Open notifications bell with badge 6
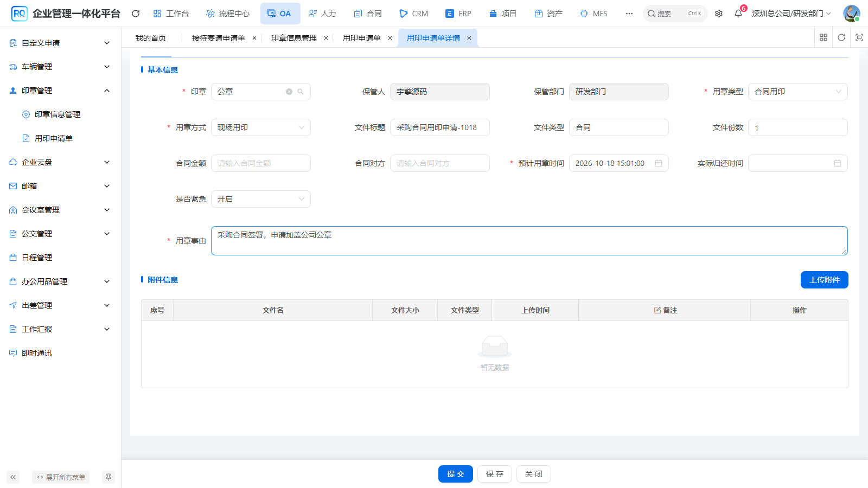Viewport: 868px width, 488px height. click(x=738, y=14)
